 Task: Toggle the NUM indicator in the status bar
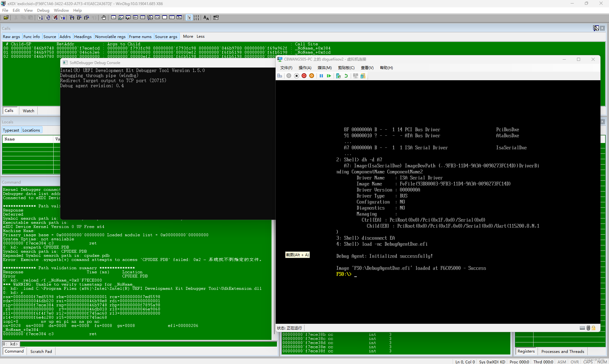click(602, 362)
